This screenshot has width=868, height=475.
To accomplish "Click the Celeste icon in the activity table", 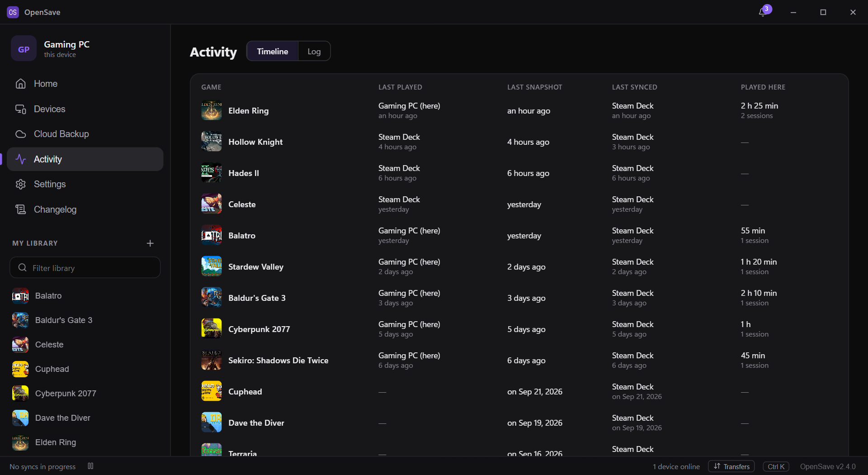I will click(212, 204).
